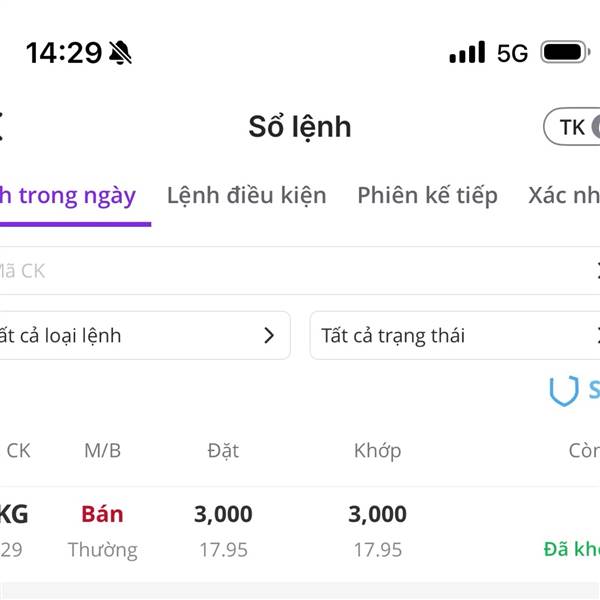The image size is (600, 600).
Task: Select the 'trong ngày' orders tab
Action: click(x=70, y=195)
